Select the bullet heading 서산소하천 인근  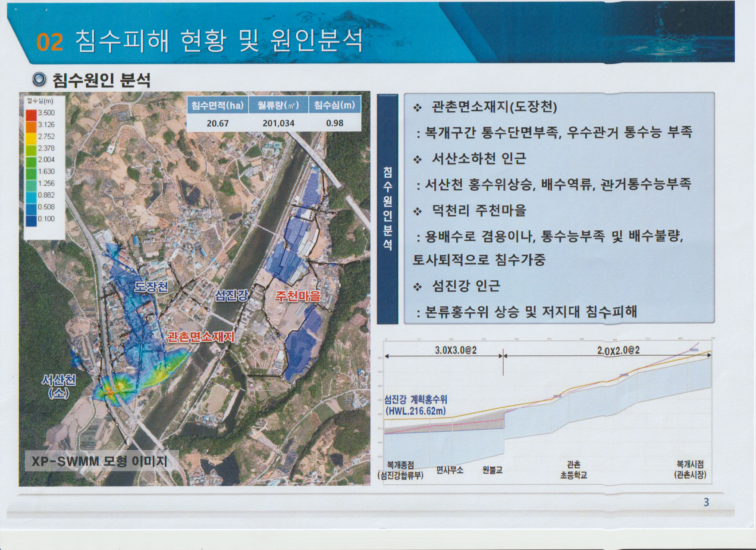click(x=479, y=159)
